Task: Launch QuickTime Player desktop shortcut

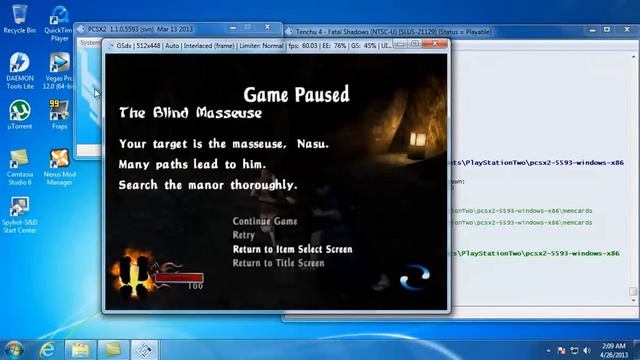Action: point(59,23)
